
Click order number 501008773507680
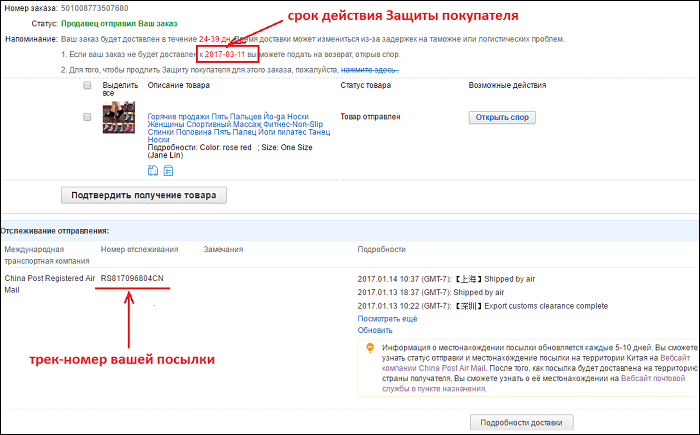point(95,8)
